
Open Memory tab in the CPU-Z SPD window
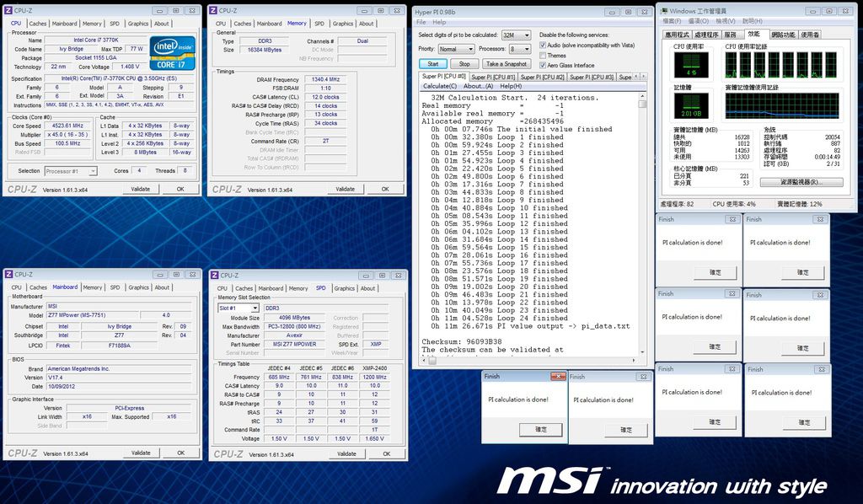point(297,288)
